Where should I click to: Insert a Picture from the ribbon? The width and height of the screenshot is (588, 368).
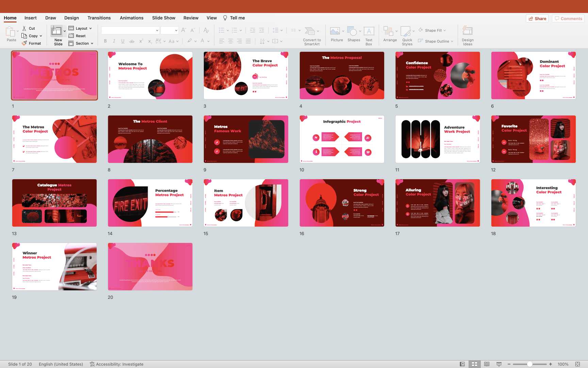pyautogui.click(x=335, y=32)
